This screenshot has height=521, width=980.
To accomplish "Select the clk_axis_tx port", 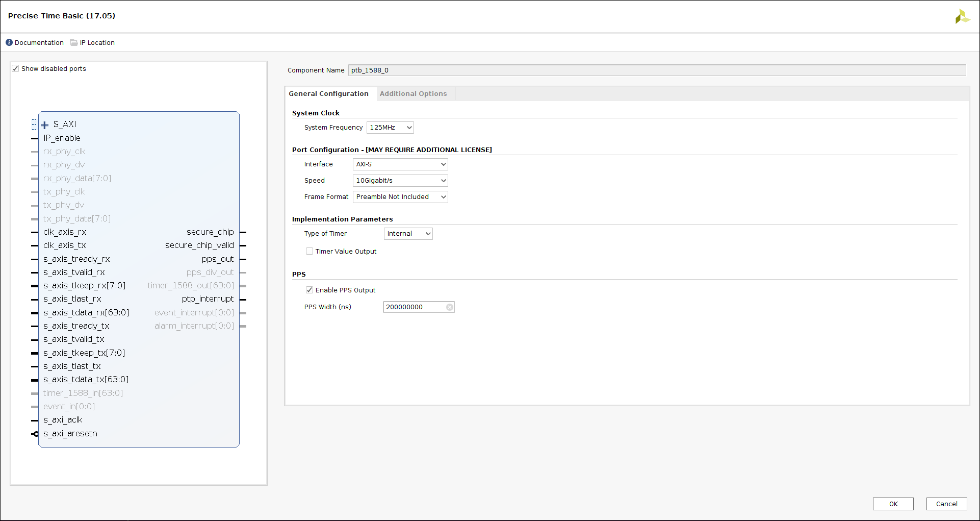I will click(65, 245).
